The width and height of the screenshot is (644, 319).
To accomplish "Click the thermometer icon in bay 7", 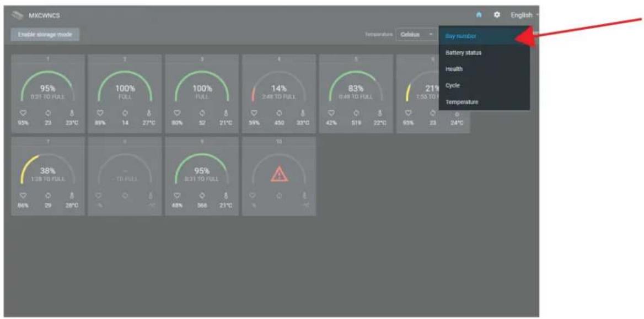I will [x=72, y=196].
